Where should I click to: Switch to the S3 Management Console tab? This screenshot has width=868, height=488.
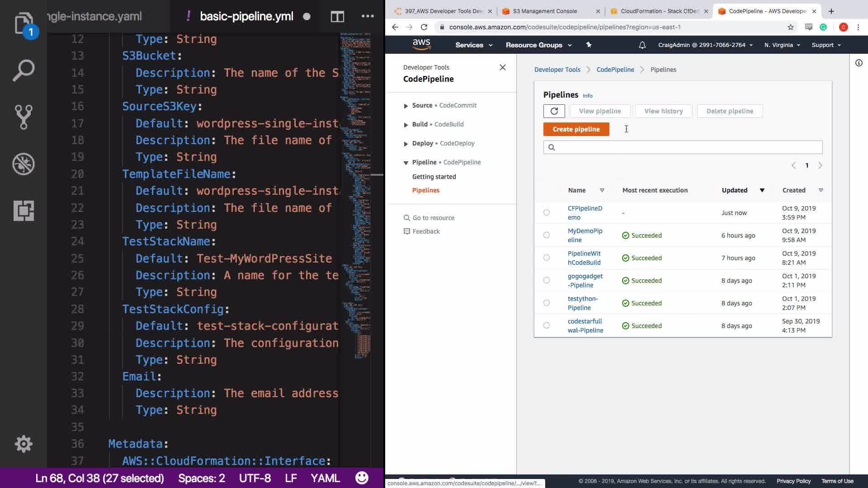(x=545, y=11)
